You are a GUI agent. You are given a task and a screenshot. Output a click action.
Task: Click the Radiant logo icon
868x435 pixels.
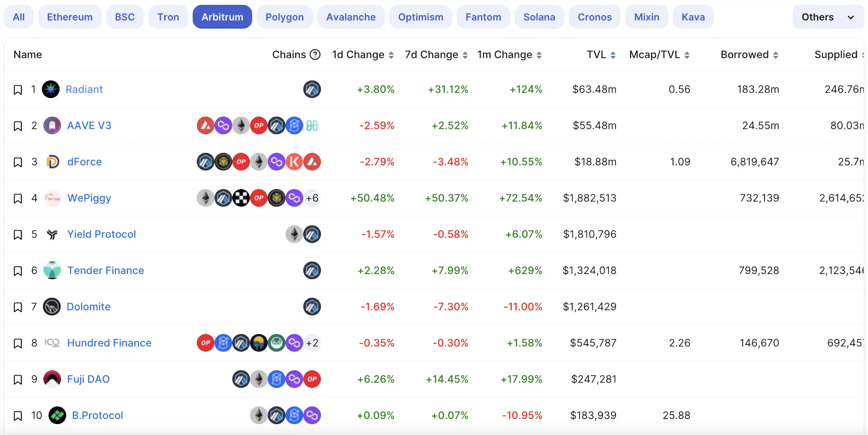(x=51, y=89)
